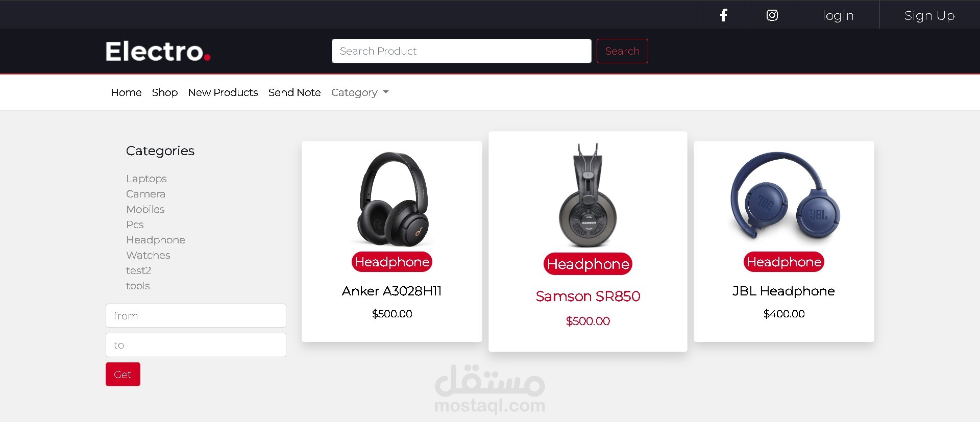The width and height of the screenshot is (980, 424).
Task: Click the Get price filter button
Action: [x=123, y=374]
